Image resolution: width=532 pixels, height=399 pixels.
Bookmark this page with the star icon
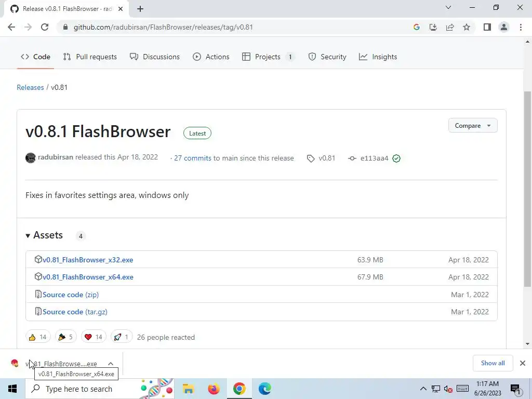coord(467,27)
